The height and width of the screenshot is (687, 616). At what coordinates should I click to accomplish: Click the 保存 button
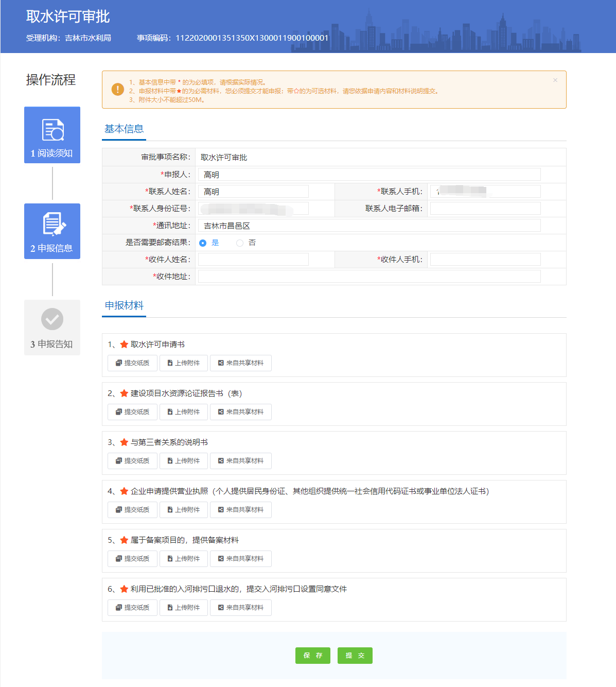click(x=312, y=656)
